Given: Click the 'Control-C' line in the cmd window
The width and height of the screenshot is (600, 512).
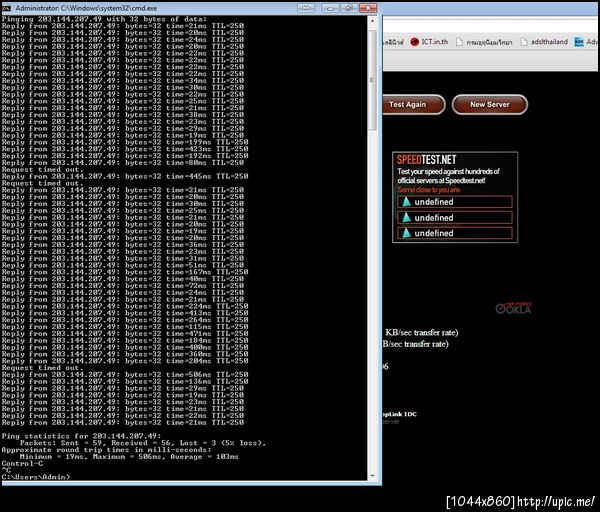Looking at the screenshot, I should pyautogui.click(x=22, y=463).
